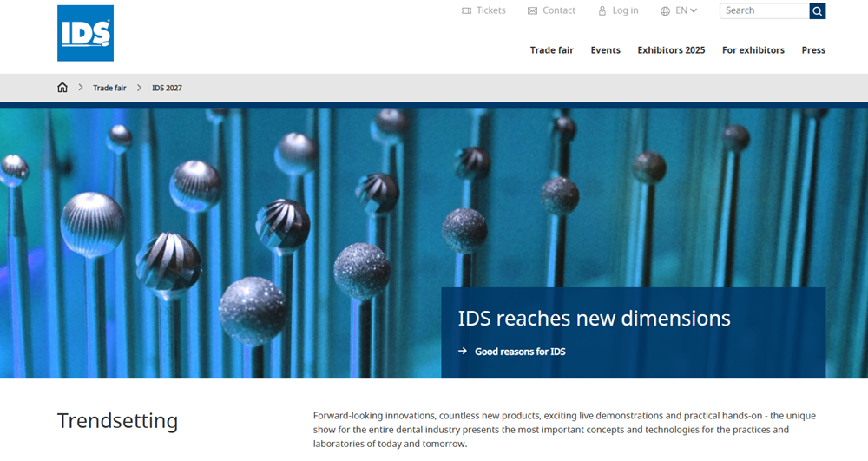
Task: Click the arrow before Good reasons for IDS
Action: pyautogui.click(x=463, y=352)
